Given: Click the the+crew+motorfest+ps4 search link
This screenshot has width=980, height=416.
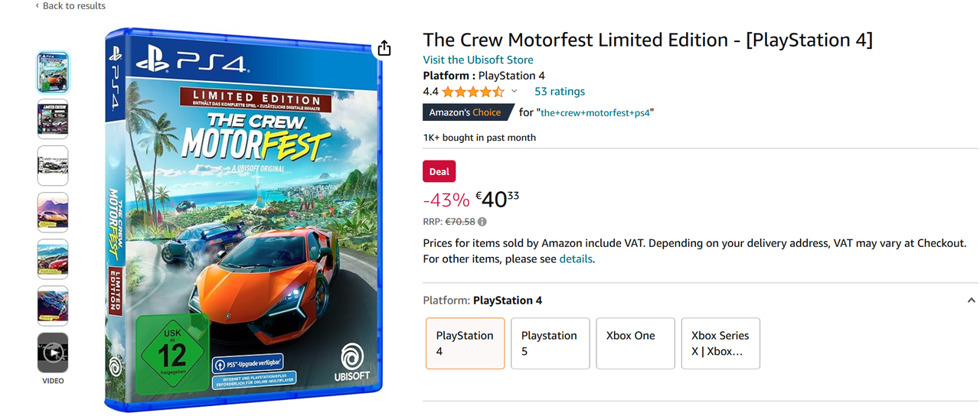Looking at the screenshot, I should (597, 112).
